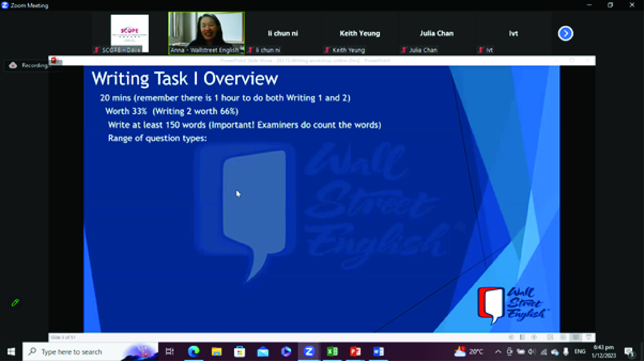The width and height of the screenshot is (644, 361).
Task: Click Julia Chan participant tile
Action: click(x=436, y=34)
